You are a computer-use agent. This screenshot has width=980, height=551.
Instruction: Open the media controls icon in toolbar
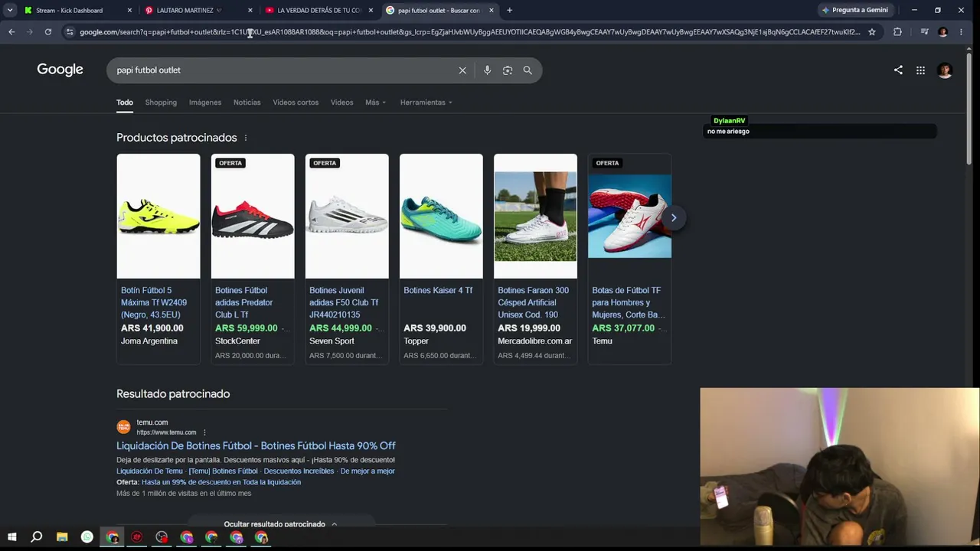[x=925, y=32]
